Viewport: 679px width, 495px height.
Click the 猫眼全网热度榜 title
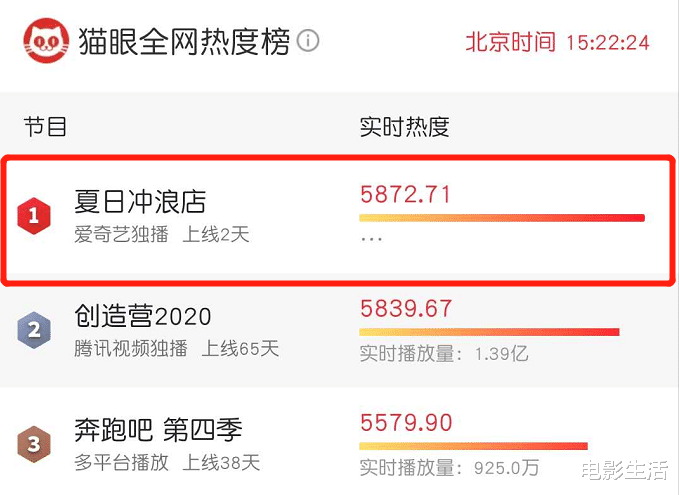coord(186,42)
